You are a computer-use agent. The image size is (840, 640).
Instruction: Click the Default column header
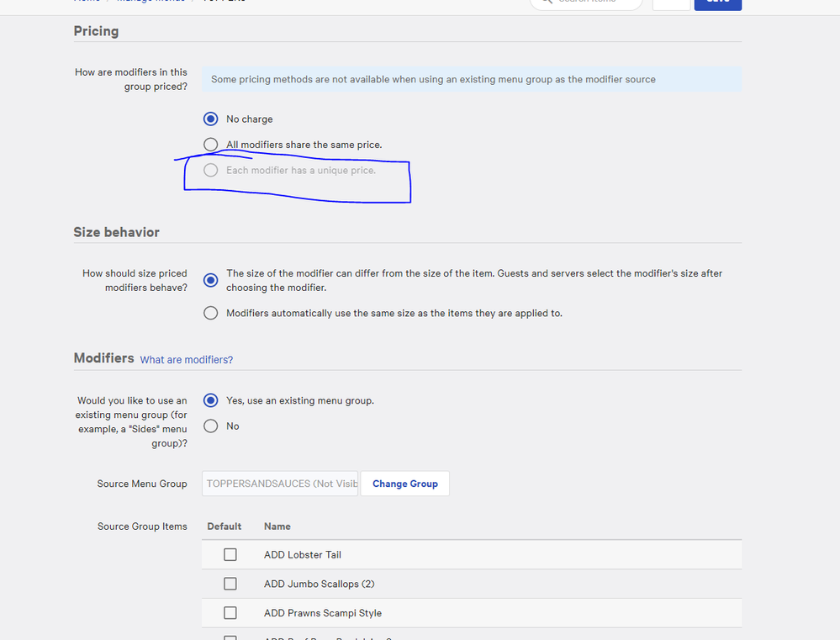pyautogui.click(x=225, y=526)
